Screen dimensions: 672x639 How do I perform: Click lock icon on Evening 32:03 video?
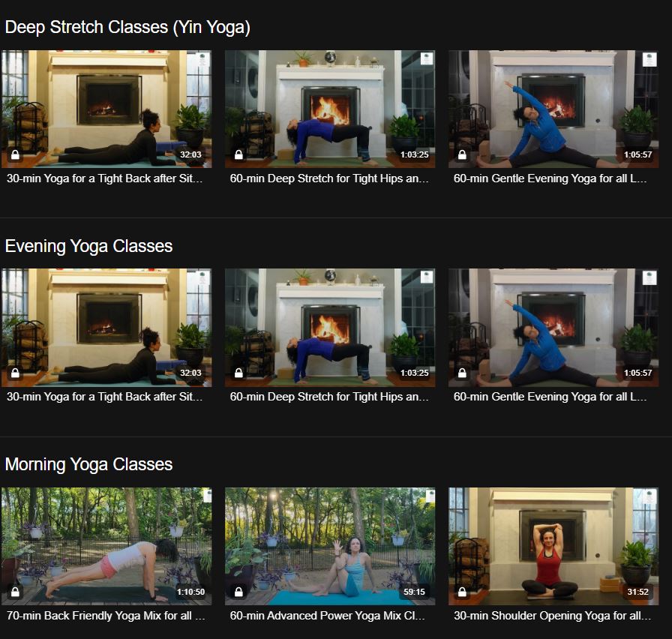[15, 373]
